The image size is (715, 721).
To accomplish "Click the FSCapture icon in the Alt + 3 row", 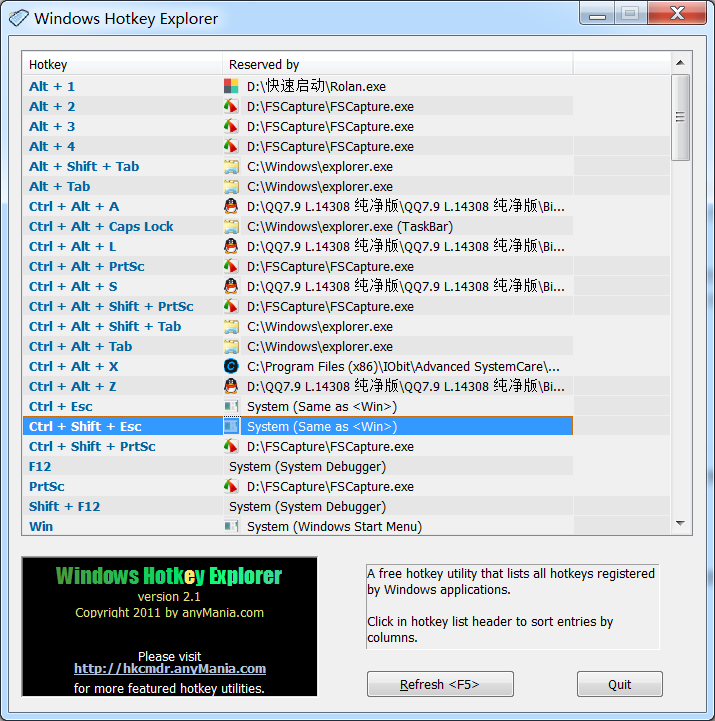I will point(231,126).
